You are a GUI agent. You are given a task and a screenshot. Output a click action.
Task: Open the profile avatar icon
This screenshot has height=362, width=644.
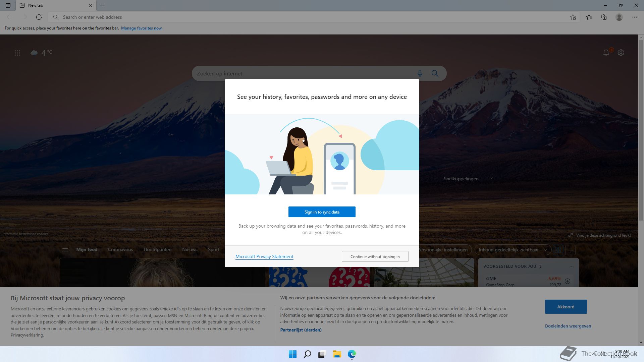click(x=619, y=17)
